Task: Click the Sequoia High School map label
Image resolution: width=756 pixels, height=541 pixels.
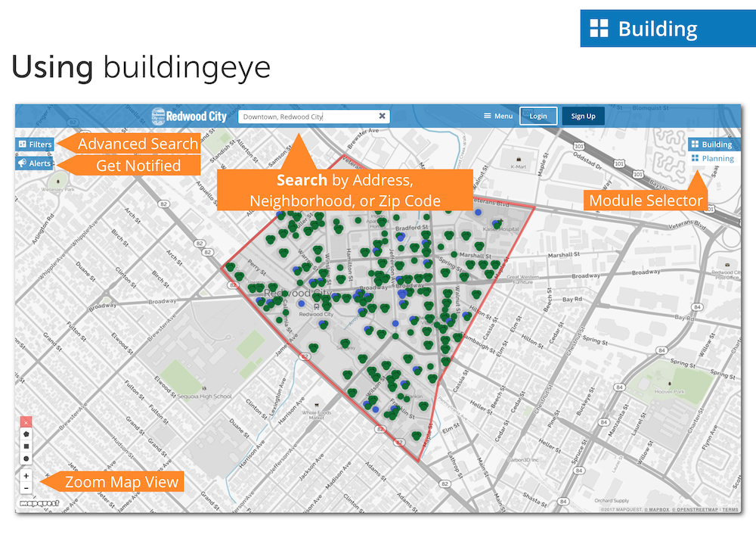Action: (204, 396)
